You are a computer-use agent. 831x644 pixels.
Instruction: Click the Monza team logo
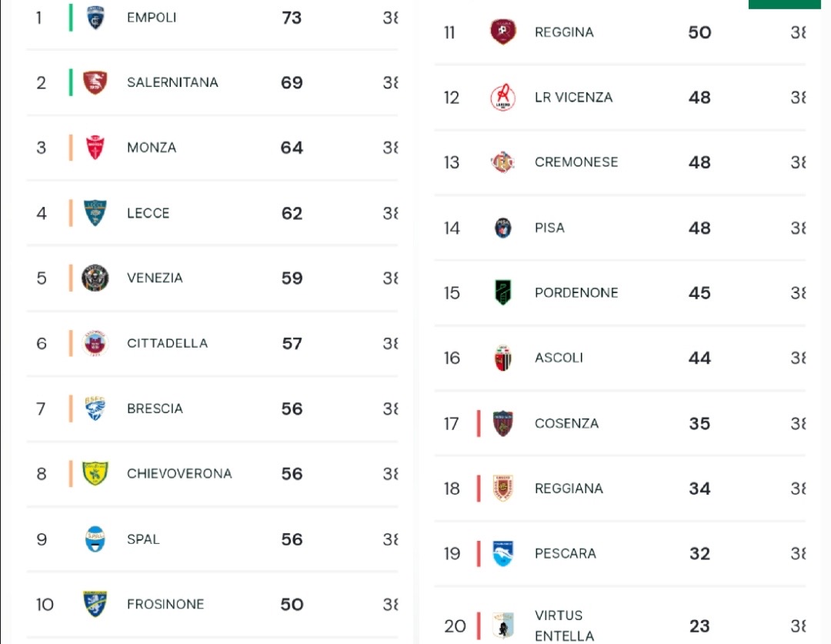coord(95,148)
